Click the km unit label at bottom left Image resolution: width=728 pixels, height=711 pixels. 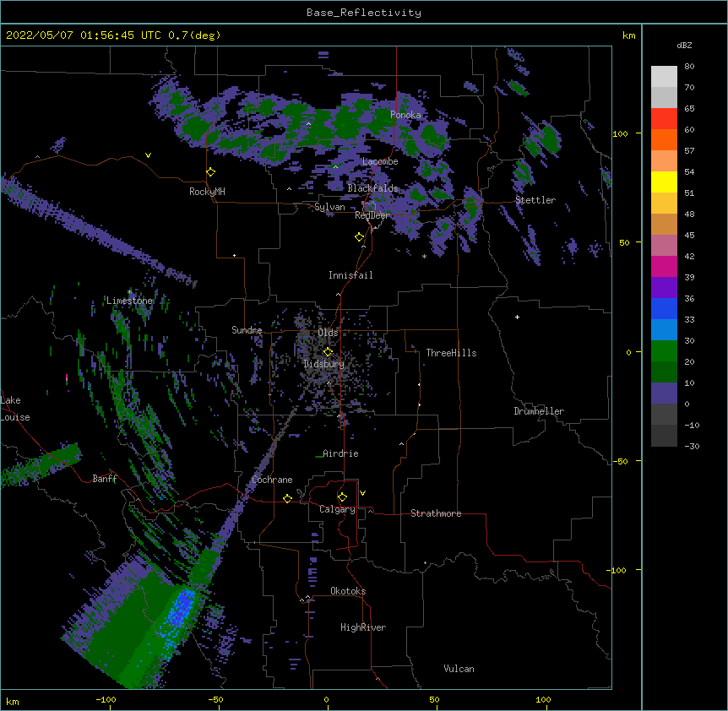13,702
